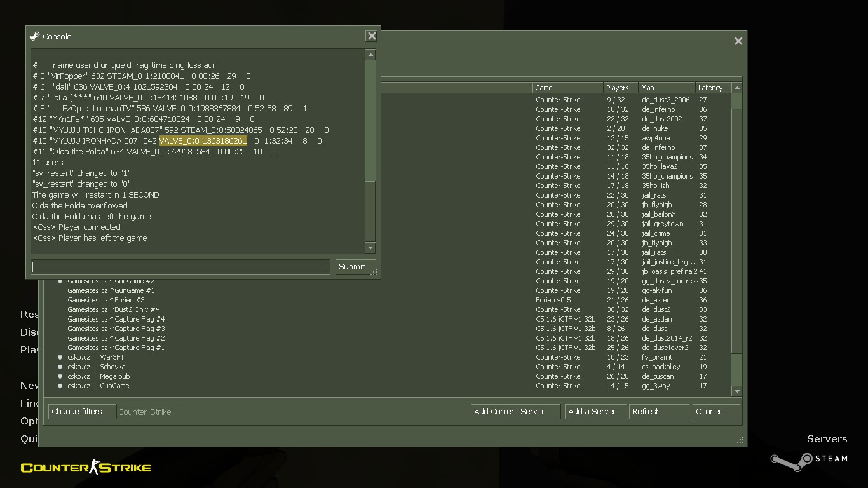
Task: Click the '<Css> Player connected' console line
Action: 76,227
